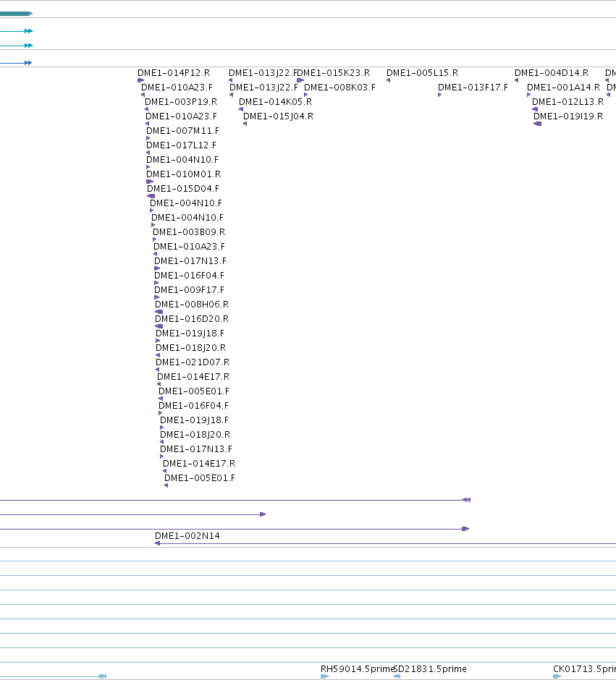Select the DME1-015J04.R label
Screen dimensions: 616x680
(278, 116)
